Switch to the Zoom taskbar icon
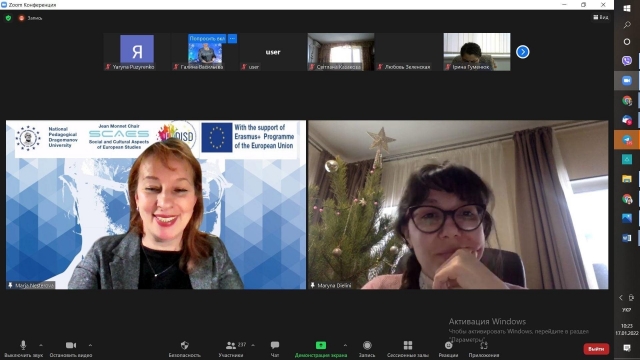This screenshot has height=360, width=640. (x=627, y=80)
